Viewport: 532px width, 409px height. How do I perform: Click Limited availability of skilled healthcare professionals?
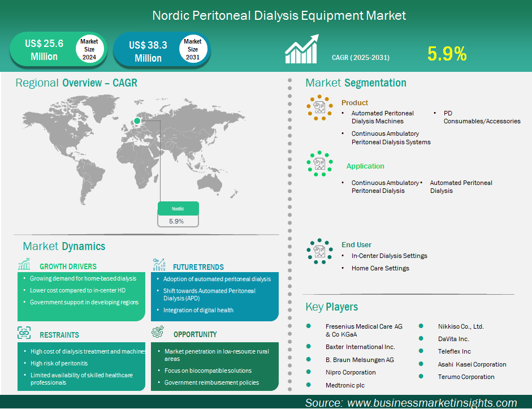point(82,379)
